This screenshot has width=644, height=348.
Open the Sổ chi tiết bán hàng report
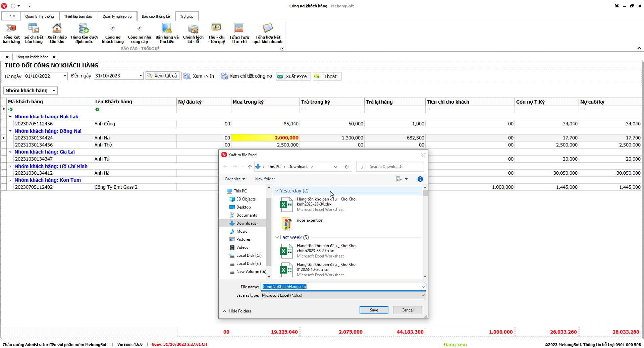[x=34, y=33]
